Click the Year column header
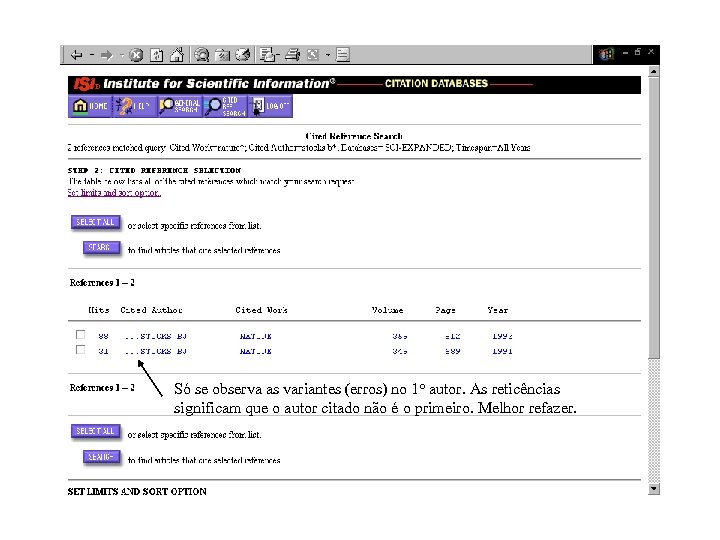720x540 pixels. pyautogui.click(x=498, y=310)
